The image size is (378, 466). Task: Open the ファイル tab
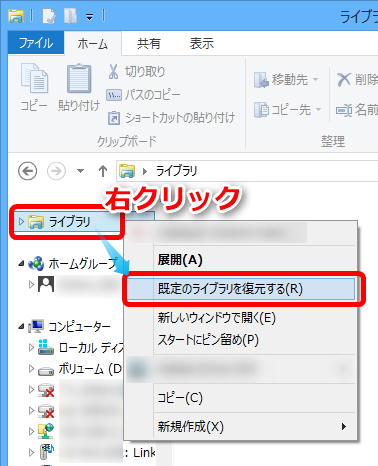tap(36, 43)
